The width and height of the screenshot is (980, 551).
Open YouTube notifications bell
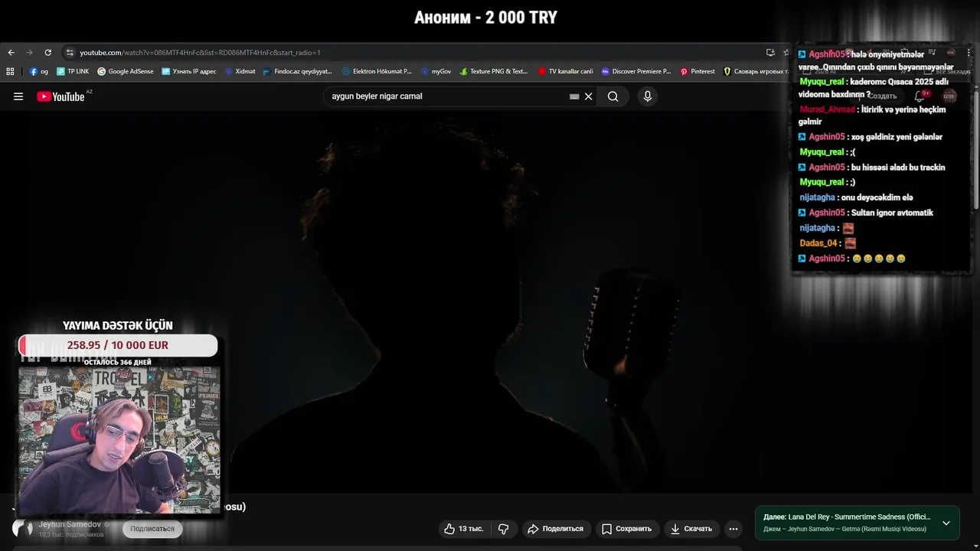pyautogui.click(x=920, y=96)
